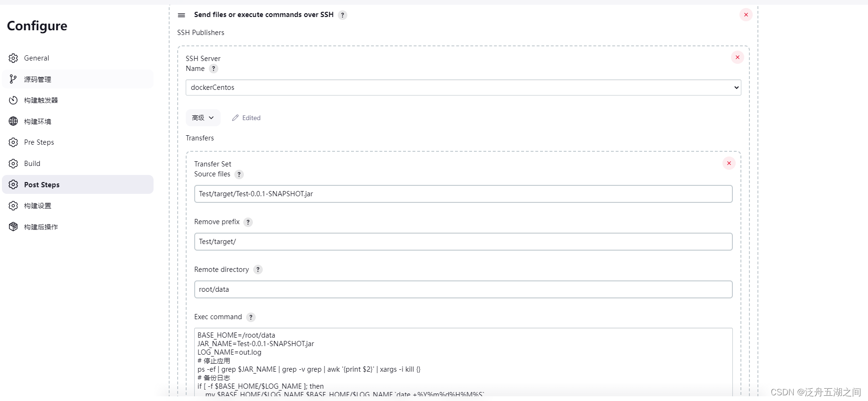Click the clock icon beside 构建触发器
This screenshot has width=868, height=401.
click(x=13, y=100)
